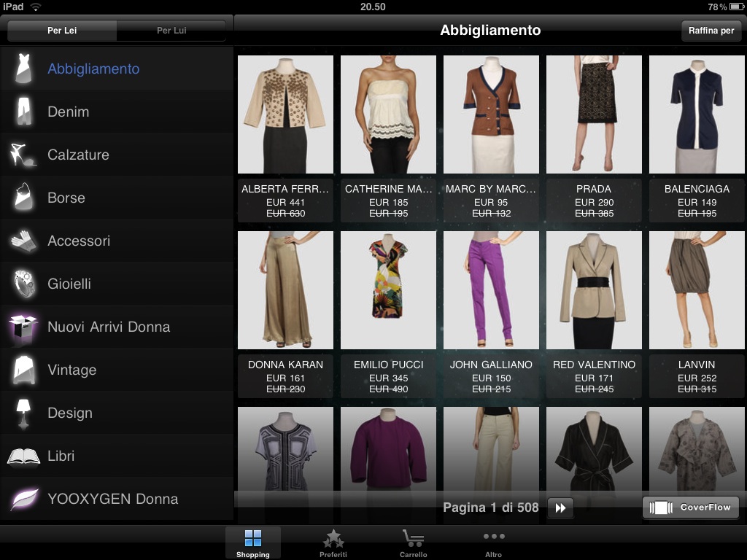Image resolution: width=747 pixels, height=560 pixels.
Task: Click the jacket icon beside Vintage
Action: tap(23, 370)
